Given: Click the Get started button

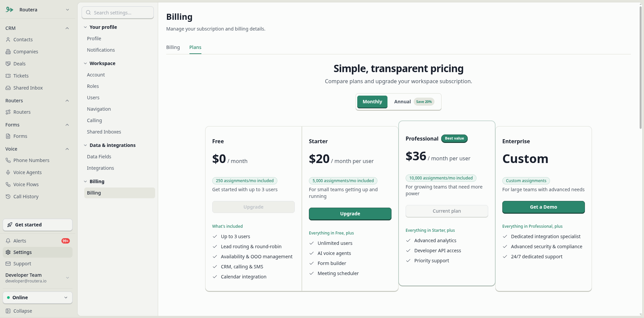Looking at the screenshot, I should pos(38,225).
